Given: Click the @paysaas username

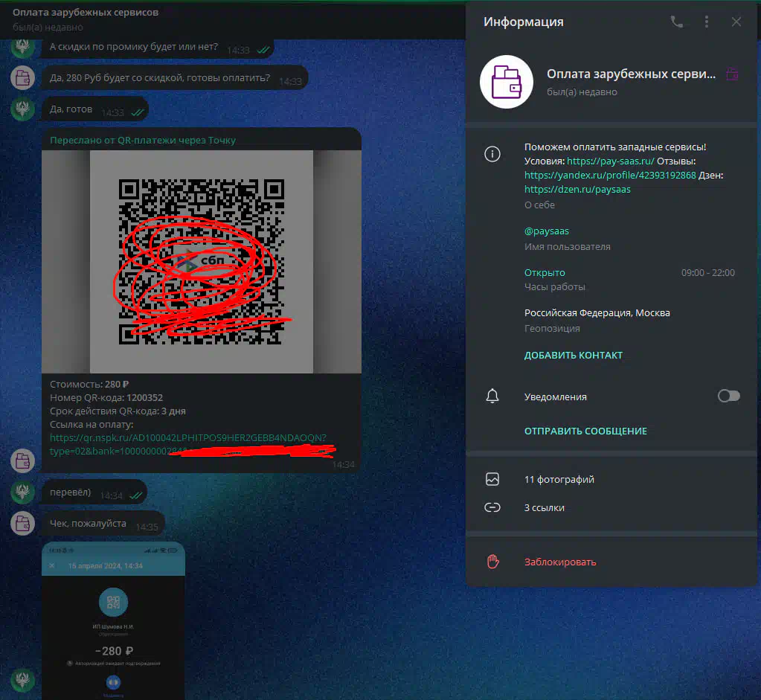Looking at the screenshot, I should (547, 231).
